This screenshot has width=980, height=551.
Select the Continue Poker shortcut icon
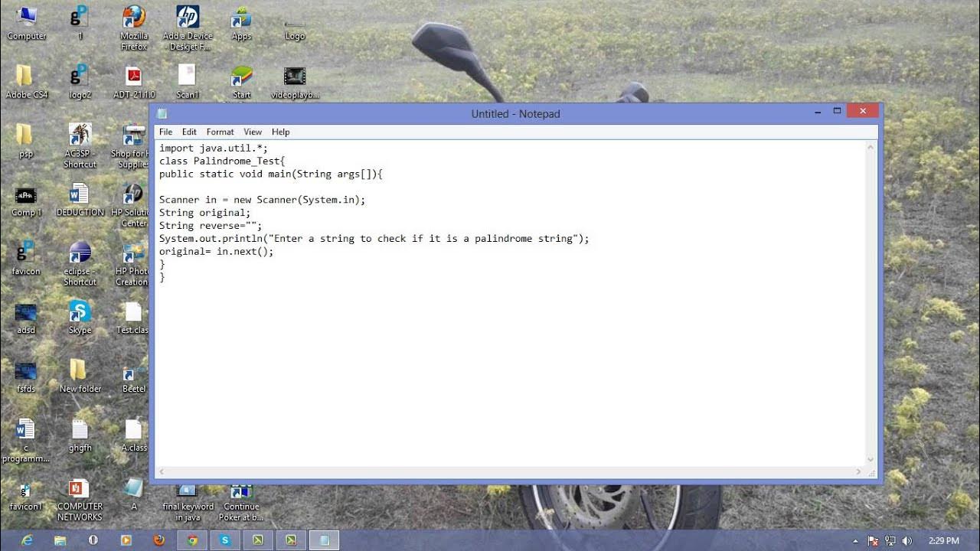click(241, 502)
